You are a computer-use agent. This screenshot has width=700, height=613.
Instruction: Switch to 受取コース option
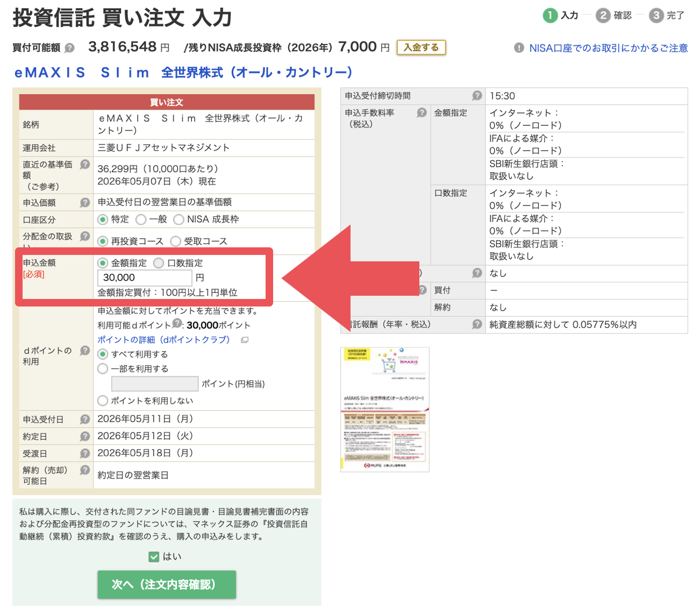176,241
